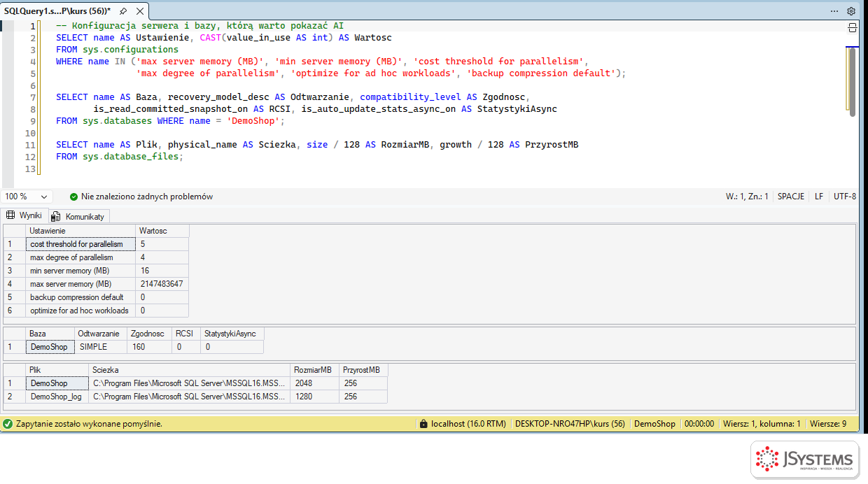
Task: Click the value 2147483647 cell
Action: point(162,284)
